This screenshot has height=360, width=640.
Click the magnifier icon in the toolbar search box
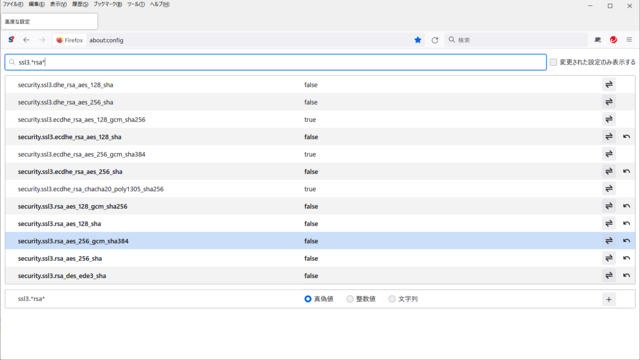point(452,40)
